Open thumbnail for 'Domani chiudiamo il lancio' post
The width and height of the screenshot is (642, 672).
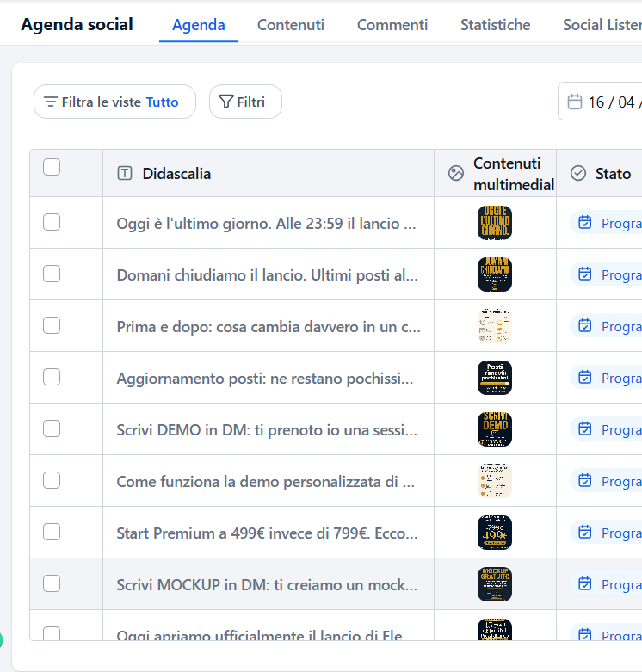495,274
